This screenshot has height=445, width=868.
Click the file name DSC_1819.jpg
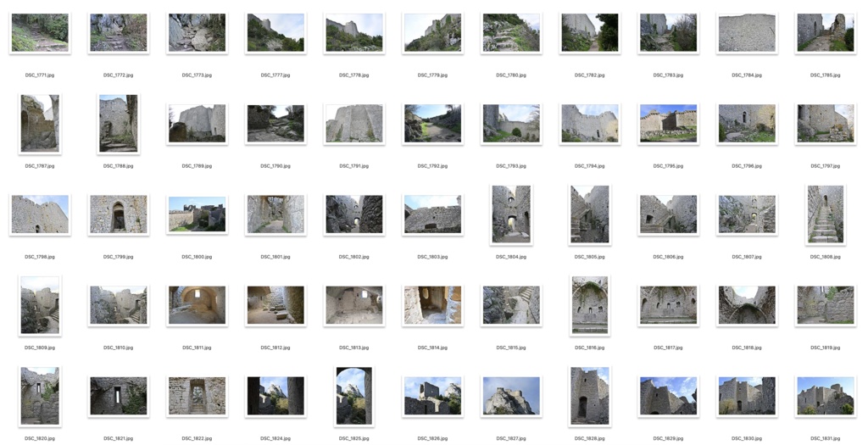(826, 348)
